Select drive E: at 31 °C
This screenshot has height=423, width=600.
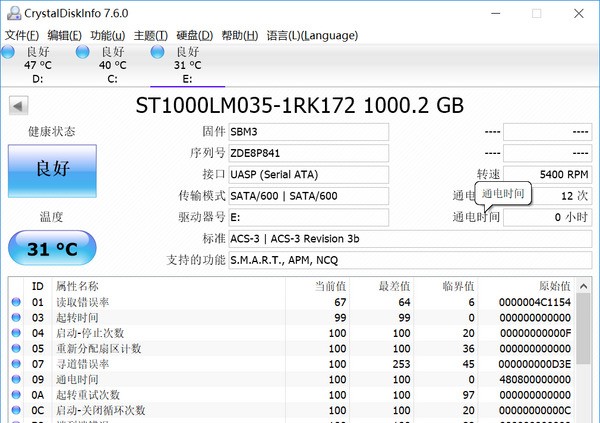click(188, 65)
